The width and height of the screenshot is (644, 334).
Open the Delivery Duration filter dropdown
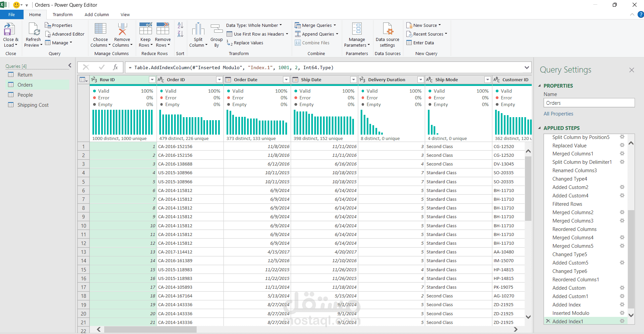(x=420, y=80)
